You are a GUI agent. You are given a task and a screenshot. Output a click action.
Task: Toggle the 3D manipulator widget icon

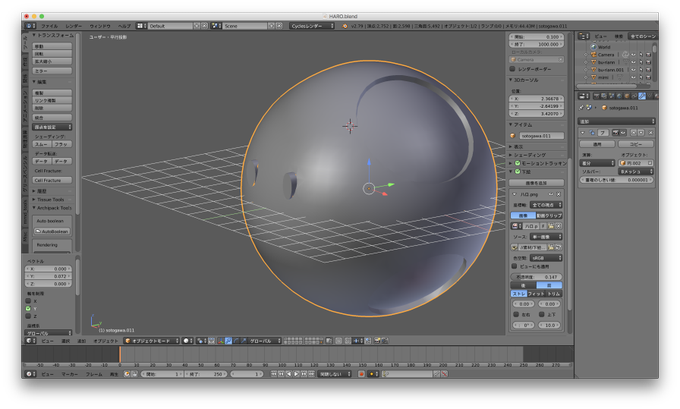(x=221, y=341)
